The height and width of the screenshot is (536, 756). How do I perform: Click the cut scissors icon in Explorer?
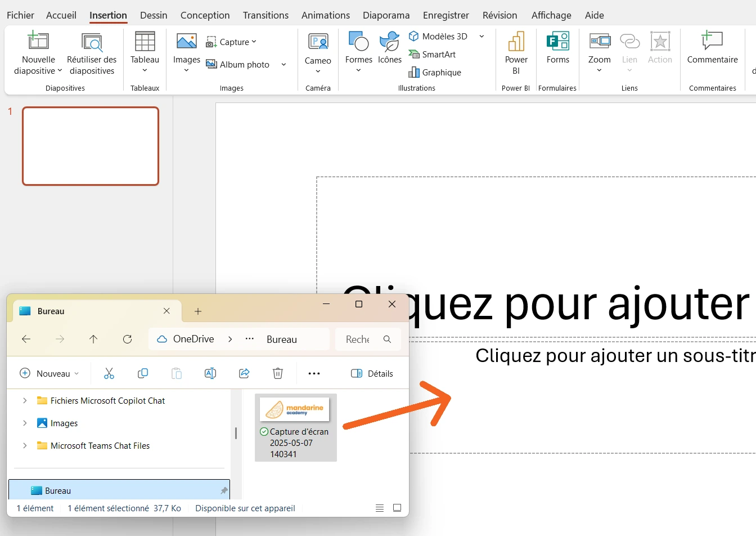coord(109,373)
